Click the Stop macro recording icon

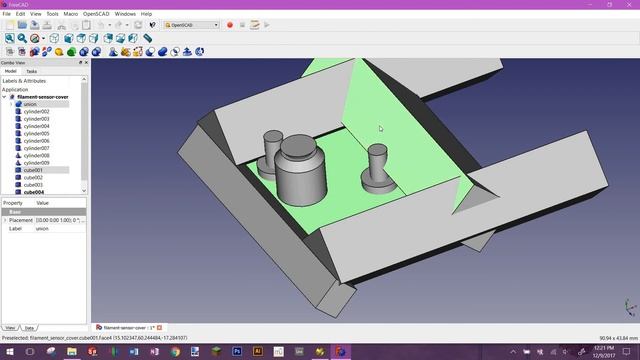(x=242, y=25)
